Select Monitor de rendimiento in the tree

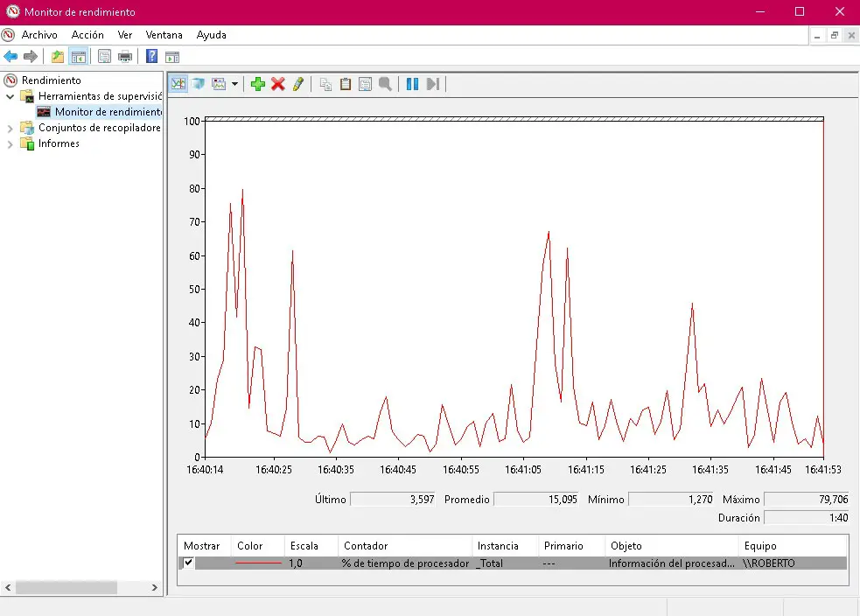(x=108, y=112)
